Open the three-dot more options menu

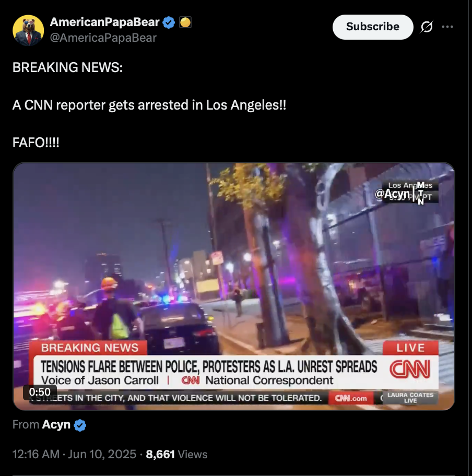pos(447,27)
